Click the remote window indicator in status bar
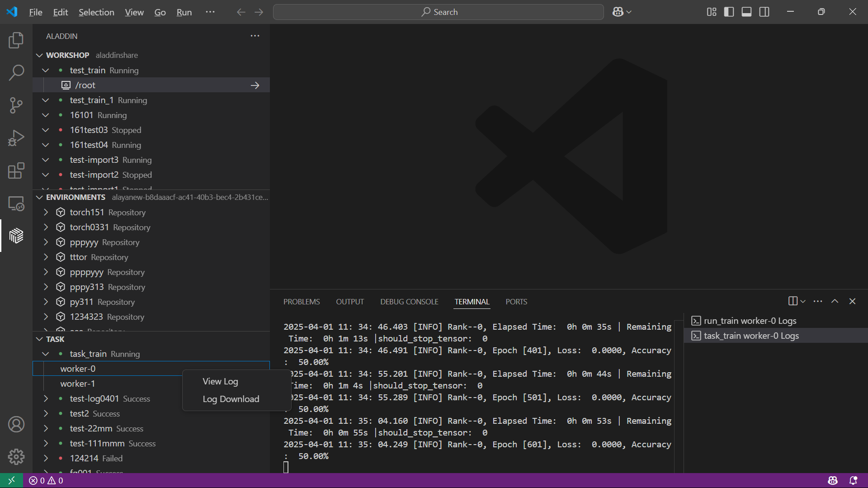 12,480
